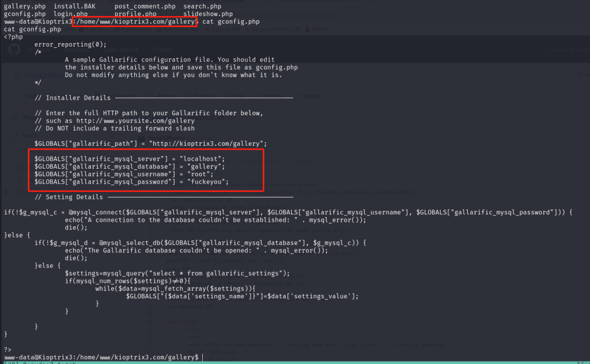Screen dimensions: 590x364
Task: Click the $settings=mysql_query line
Action: click(177, 274)
